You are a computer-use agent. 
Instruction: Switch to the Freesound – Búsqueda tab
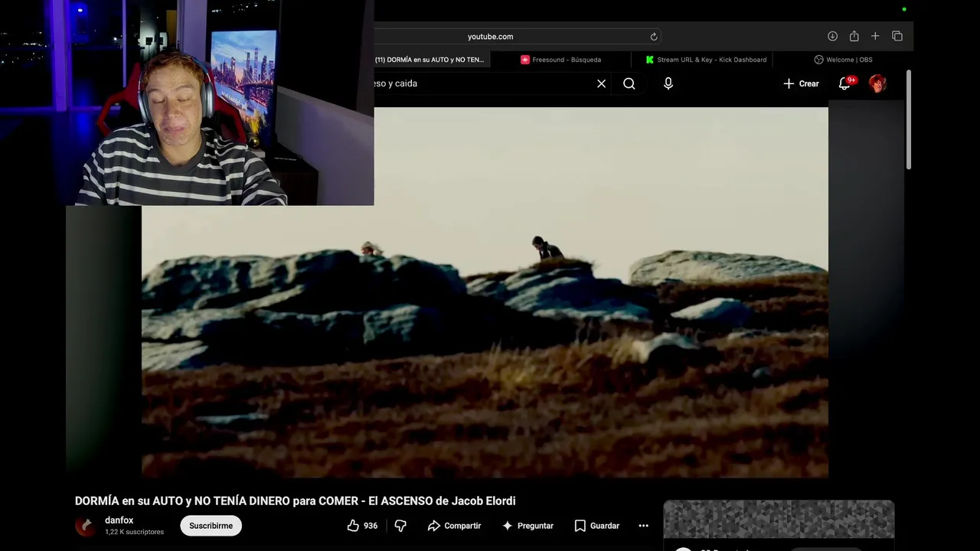pos(561,60)
